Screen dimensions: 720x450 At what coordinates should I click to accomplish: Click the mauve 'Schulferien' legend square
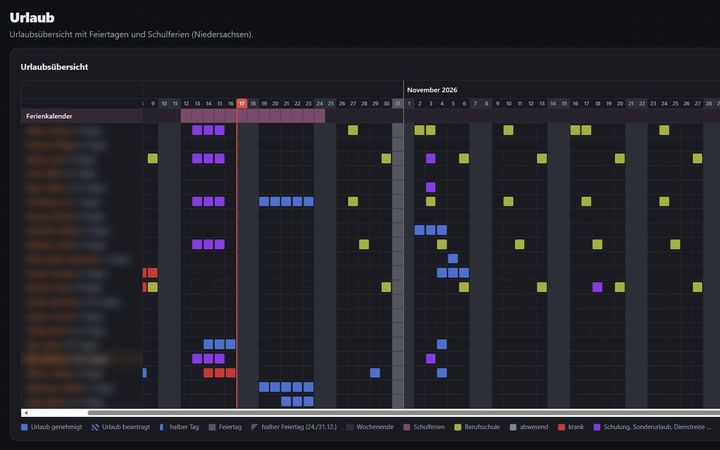406,427
